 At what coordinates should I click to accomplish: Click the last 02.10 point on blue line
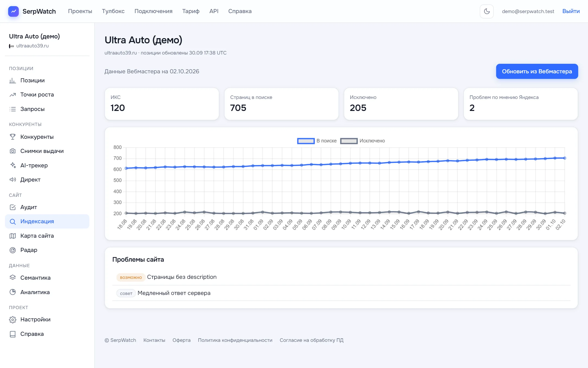(x=565, y=158)
